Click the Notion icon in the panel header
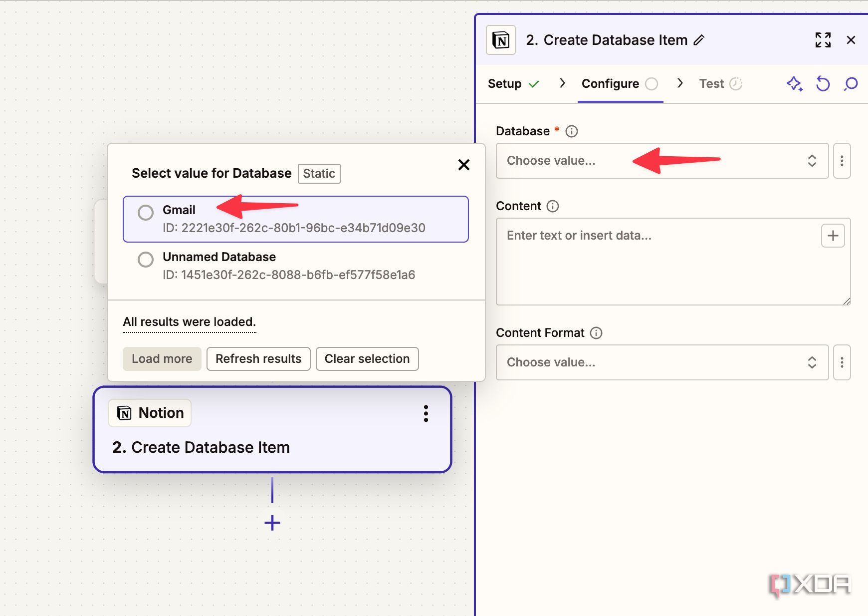 [x=501, y=40]
